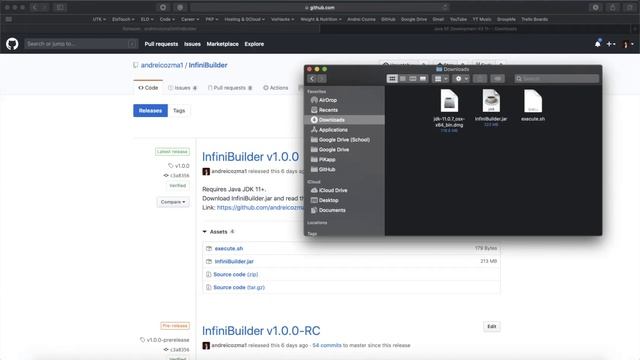Image resolution: width=640 pixels, height=360 pixels.
Task: Go to Issues in GitHub header
Action: tap(192, 44)
